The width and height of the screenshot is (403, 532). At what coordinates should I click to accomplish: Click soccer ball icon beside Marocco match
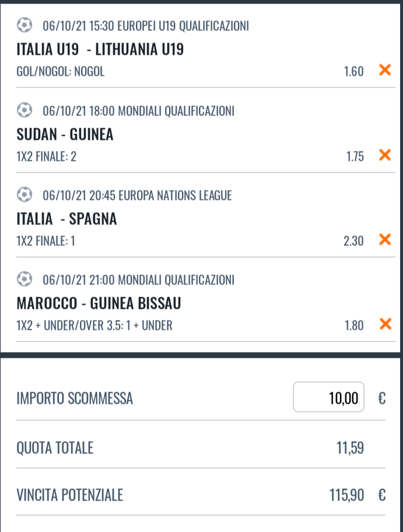pyautogui.click(x=24, y=279)
